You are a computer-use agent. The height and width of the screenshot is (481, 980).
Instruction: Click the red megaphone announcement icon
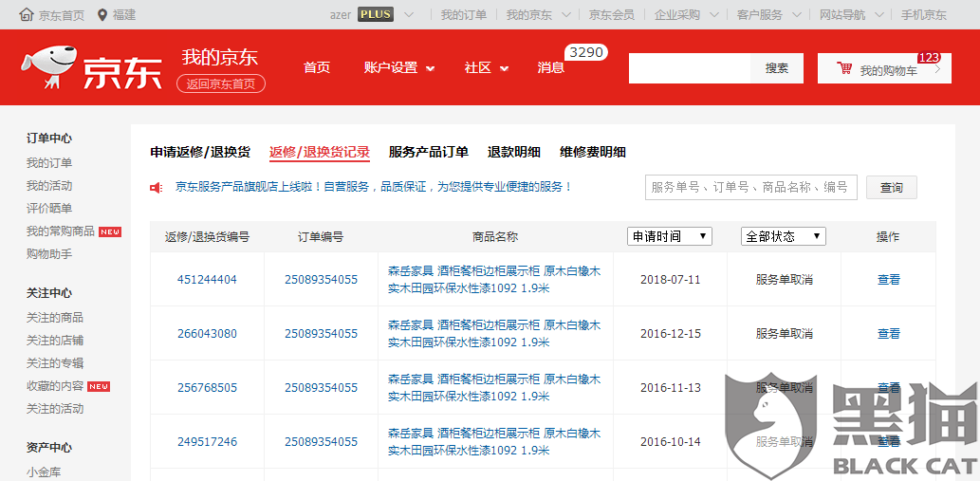point(157,187)
